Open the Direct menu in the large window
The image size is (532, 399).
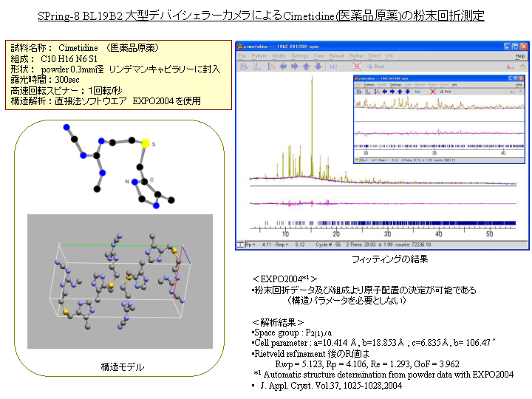[374, 55]
